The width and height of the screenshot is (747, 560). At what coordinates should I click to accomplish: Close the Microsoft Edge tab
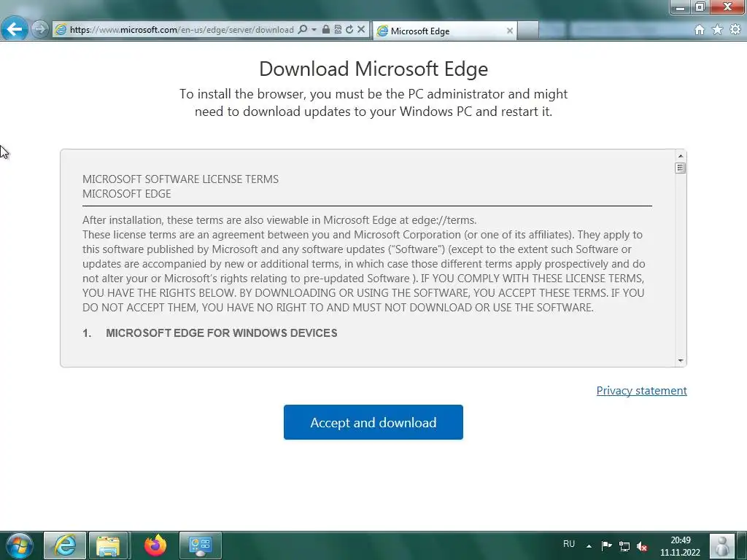[510, 31]
